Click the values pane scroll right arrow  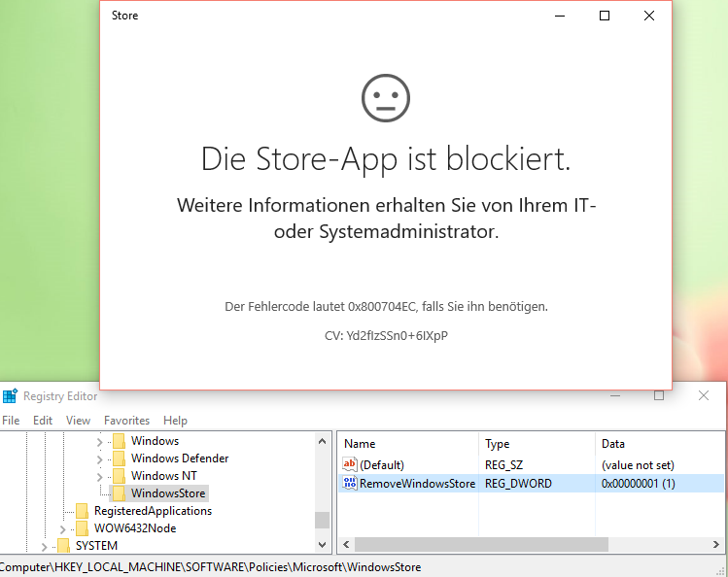pos(716,545)
